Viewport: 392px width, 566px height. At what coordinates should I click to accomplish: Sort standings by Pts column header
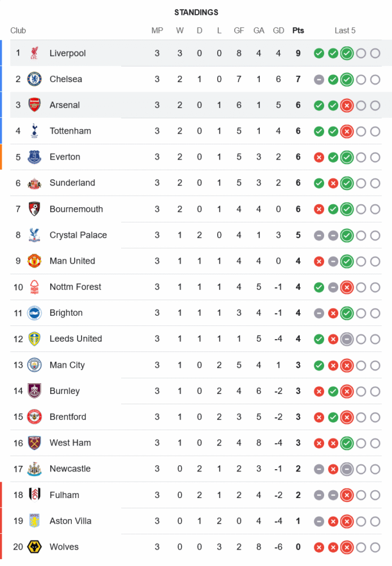pyautogui.click(x=298, y=31)
